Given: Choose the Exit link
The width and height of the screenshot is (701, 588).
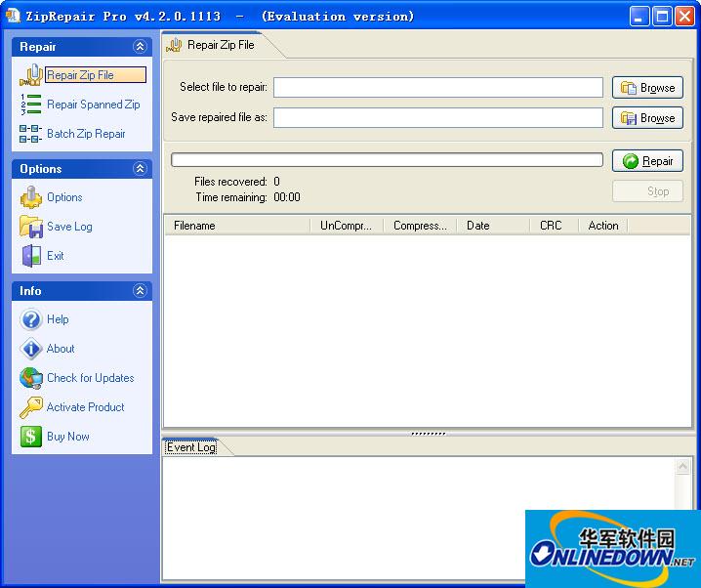Looking at the screenshot, I should point(56,256).
